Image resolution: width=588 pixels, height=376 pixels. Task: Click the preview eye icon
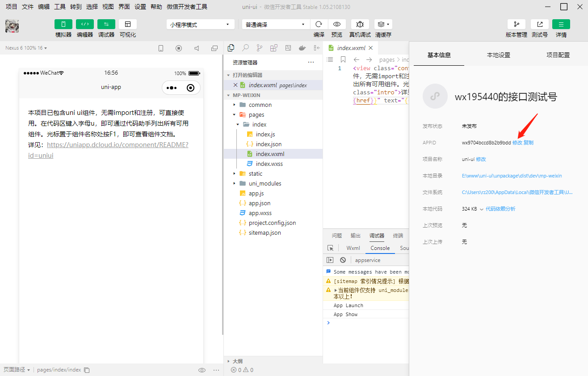(x=337, y=24)
